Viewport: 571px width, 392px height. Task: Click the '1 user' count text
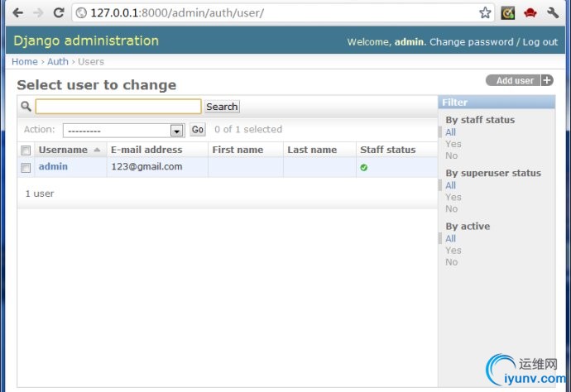[40, 194]
